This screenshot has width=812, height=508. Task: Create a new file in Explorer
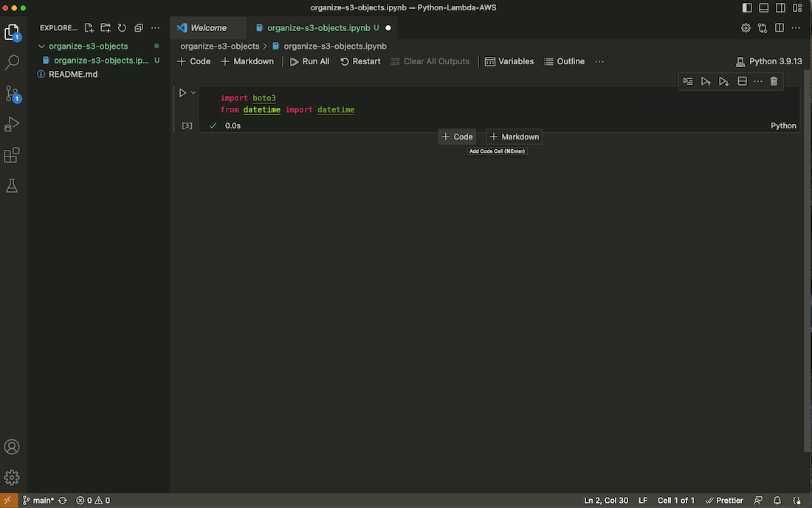click(89, 28)
